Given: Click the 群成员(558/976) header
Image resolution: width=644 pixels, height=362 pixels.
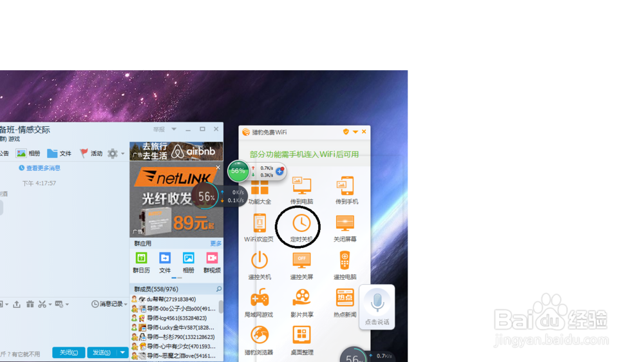Looking at the screenshot, I should [x=156, y=289].
